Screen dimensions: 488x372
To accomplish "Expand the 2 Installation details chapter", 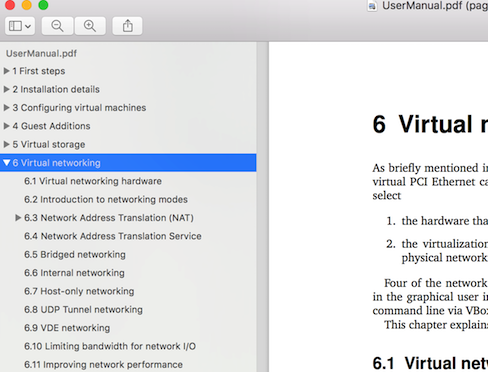I will click(6, 89).
